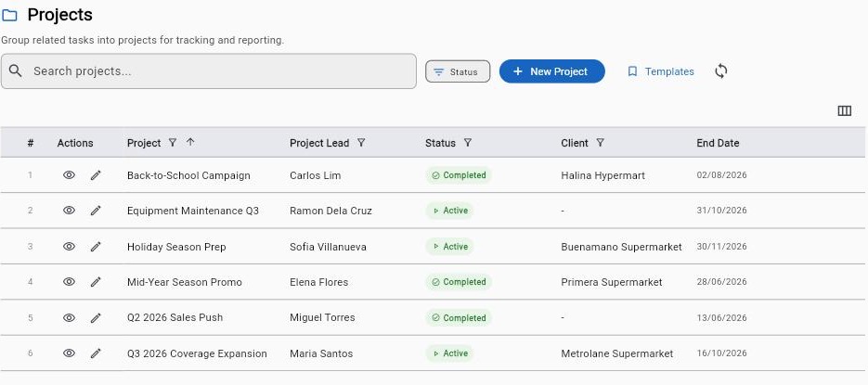Click the Project column header
The width and height of the screenshot is (868, 385).
pyautogui.click(x=144, y=143)
